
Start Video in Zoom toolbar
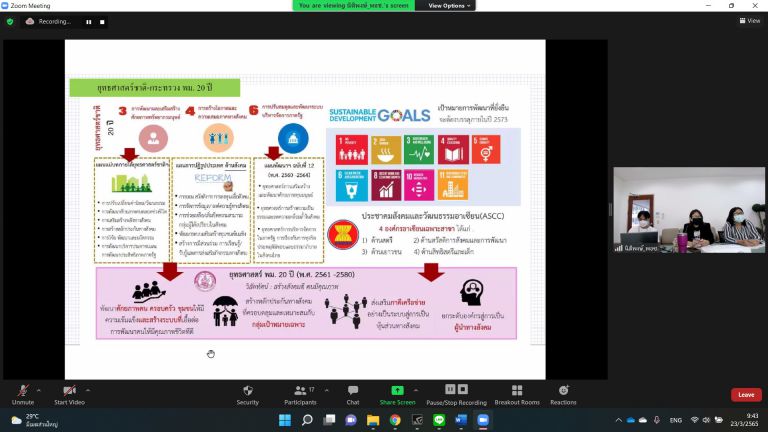[x=69, y=391]
